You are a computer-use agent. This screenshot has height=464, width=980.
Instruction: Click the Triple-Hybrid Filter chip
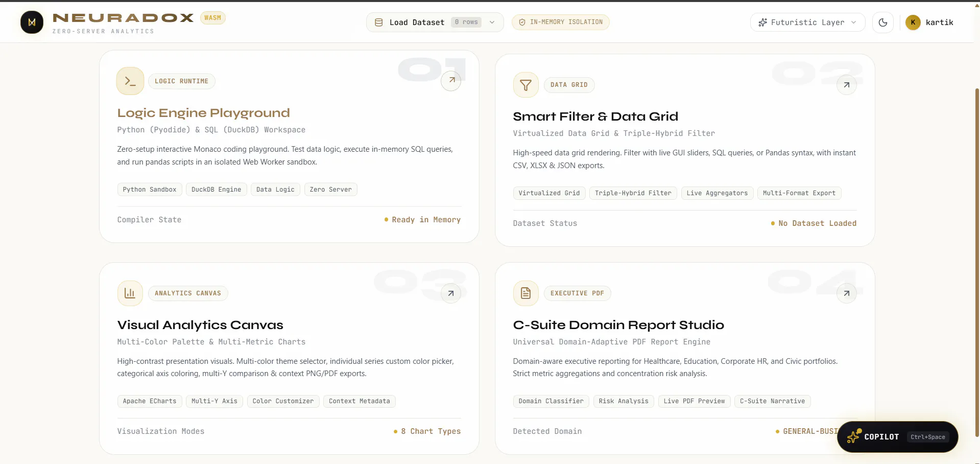[x=633, y=193]
